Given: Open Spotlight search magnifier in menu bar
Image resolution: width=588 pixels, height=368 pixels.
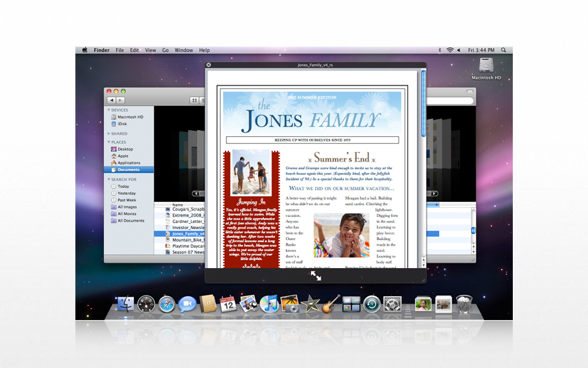Looking at the screenshot, I should click(x=504, y=50).
